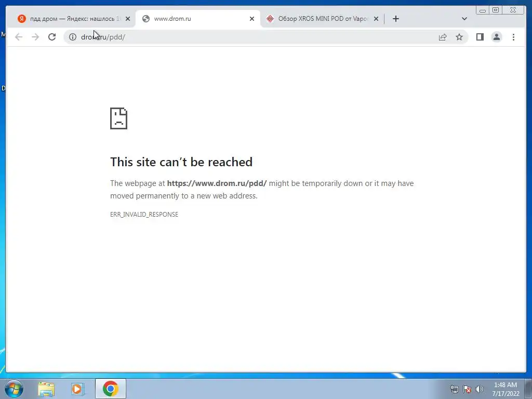Click the ERR_INVALID_RESPONSE error code

tap(144, 215)
